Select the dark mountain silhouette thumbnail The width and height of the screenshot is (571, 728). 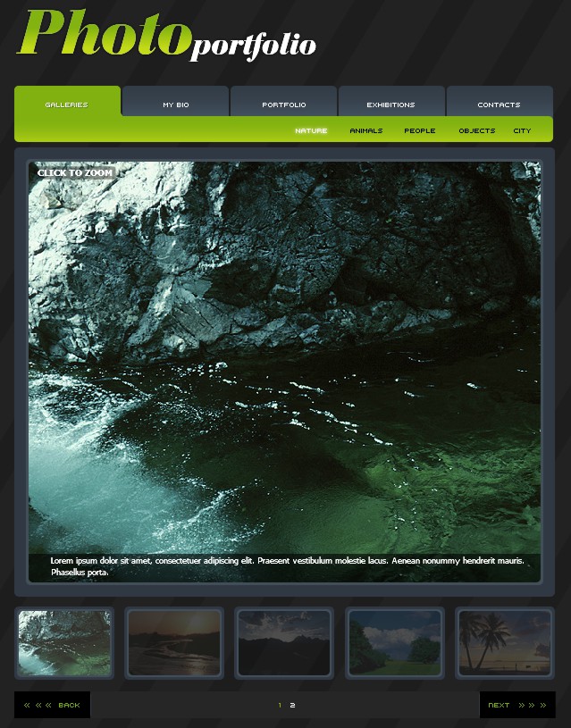(x=284, y=643)
